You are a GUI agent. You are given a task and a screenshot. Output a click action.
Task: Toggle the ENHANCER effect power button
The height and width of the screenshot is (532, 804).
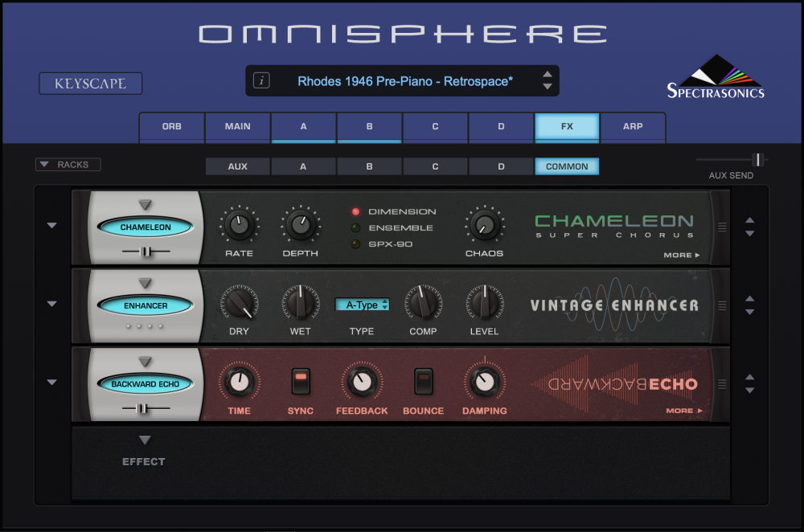pyautogui.click(x=146, y=305)
